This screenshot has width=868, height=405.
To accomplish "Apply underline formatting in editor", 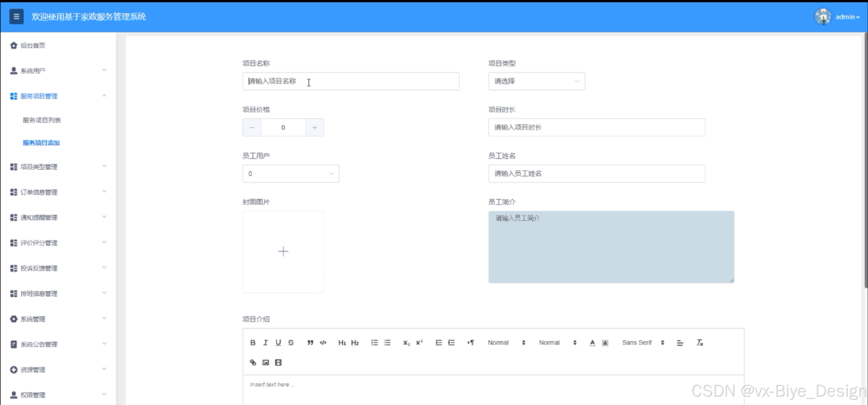I will tap(278, 342).
